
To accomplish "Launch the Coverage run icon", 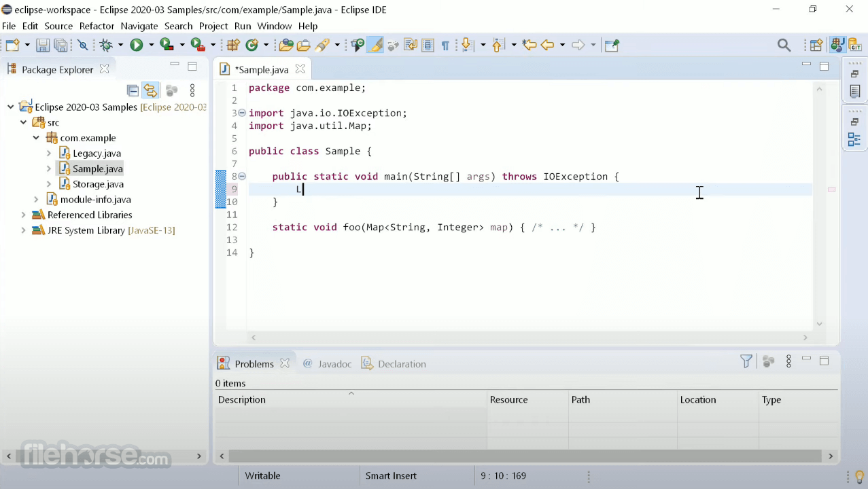I will point(167,46).
